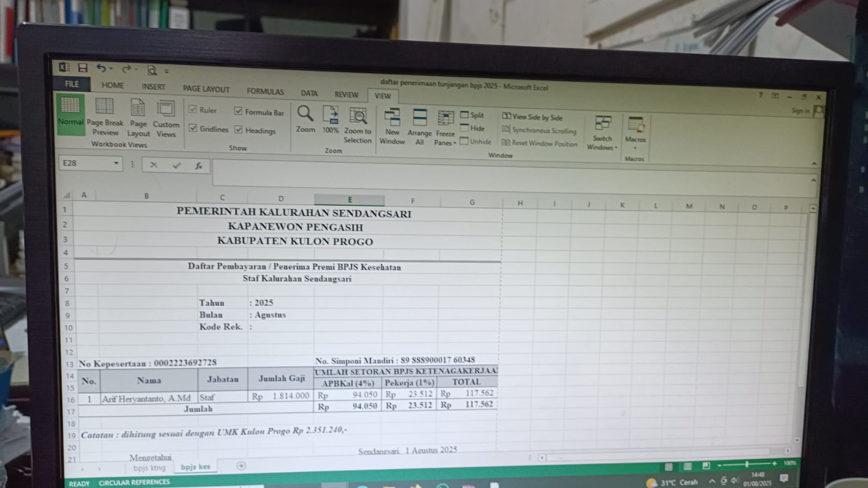Image resolution: width=868 pixels, height=488 pixels.
Task: Click the Select All corner of the grid
Action: [x=67, y=194]
